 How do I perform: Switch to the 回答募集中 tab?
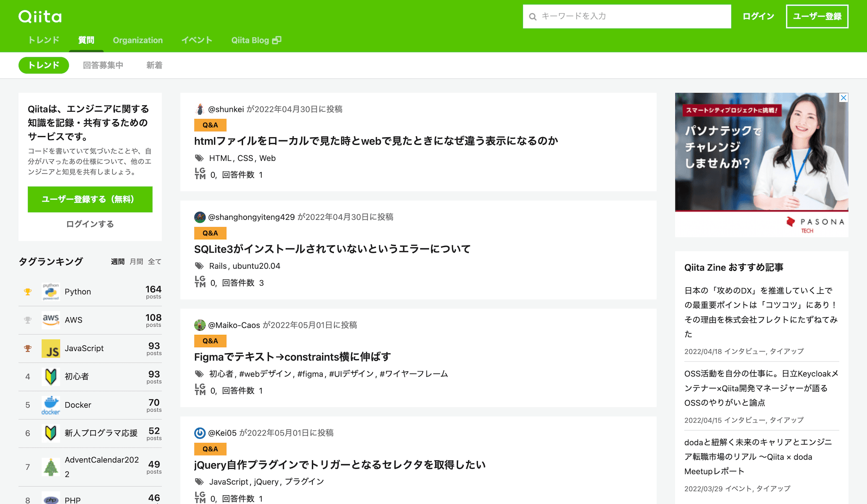coord(103,65)
